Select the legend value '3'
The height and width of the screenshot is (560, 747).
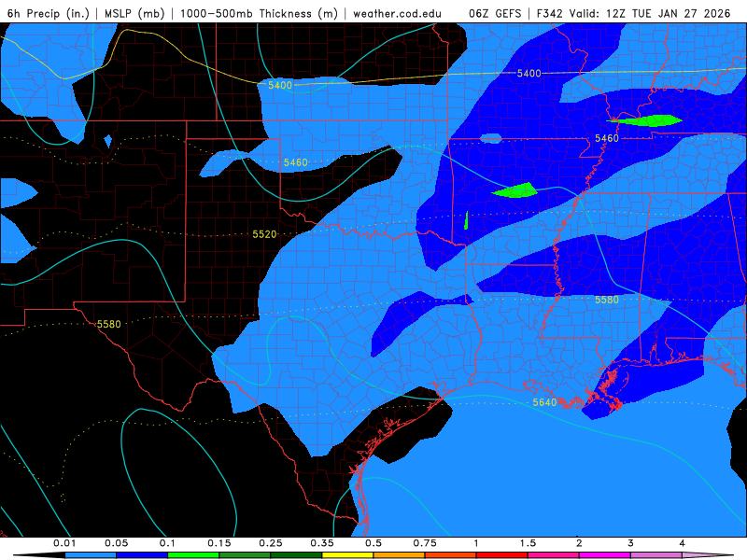click(x=630, y=543)
